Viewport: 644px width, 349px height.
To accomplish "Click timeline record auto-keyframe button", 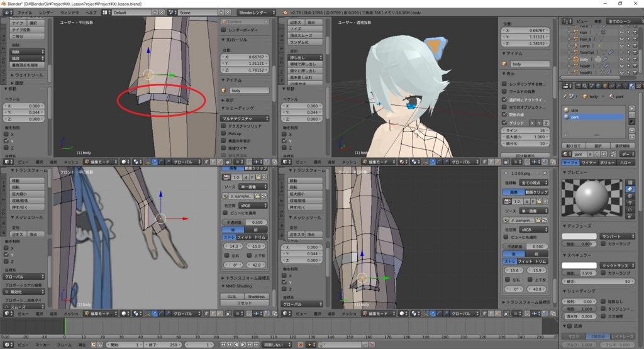I will pyautogui.click(x=301, y=345).
